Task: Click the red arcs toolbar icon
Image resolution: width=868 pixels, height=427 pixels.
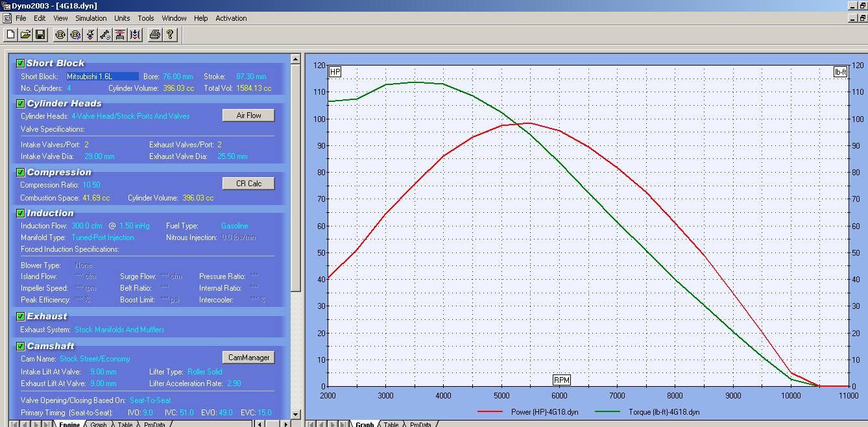Action: pos(120,34)
